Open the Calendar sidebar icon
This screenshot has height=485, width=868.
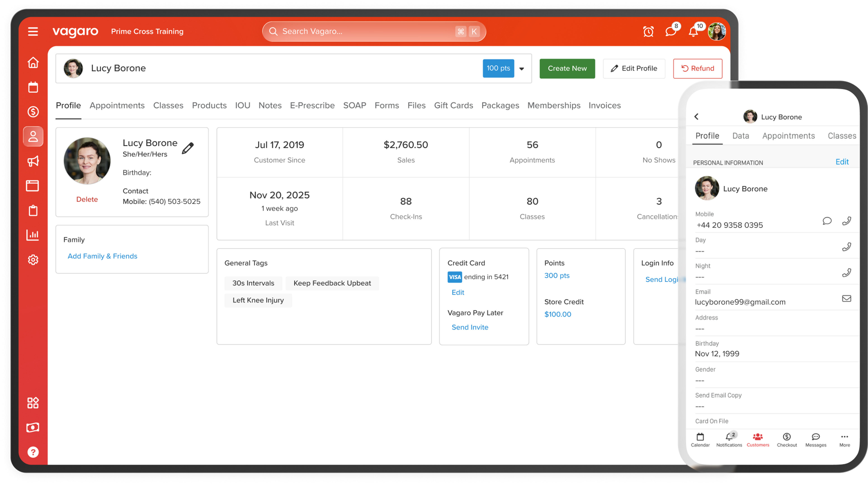coord(33,87)
